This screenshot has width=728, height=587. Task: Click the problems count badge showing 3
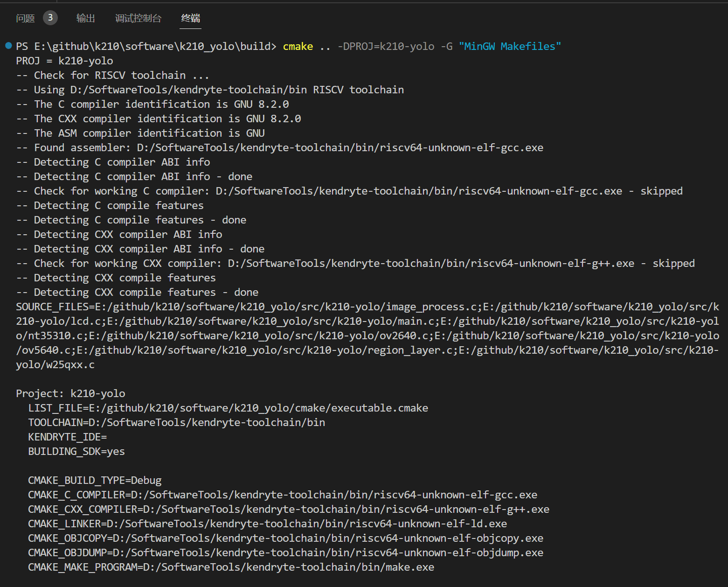50,18
